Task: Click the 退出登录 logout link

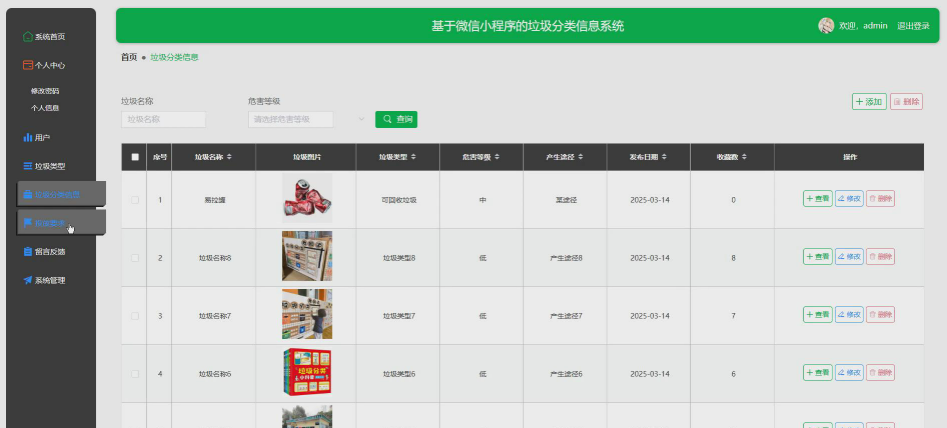Action: (913, 26)
